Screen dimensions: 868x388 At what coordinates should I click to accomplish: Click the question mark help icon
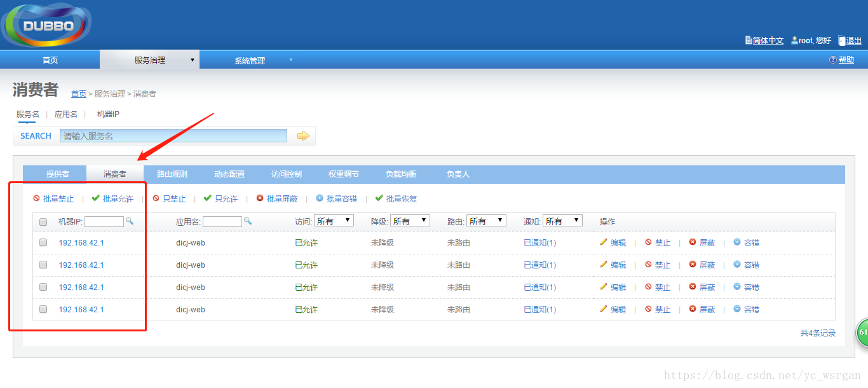coord(833,60)
